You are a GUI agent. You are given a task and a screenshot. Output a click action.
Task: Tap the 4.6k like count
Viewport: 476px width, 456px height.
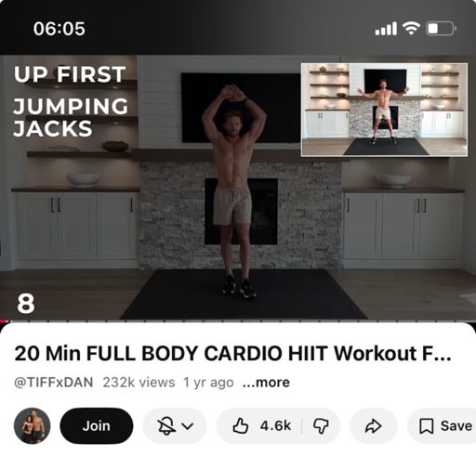click(x=275, y=425)
